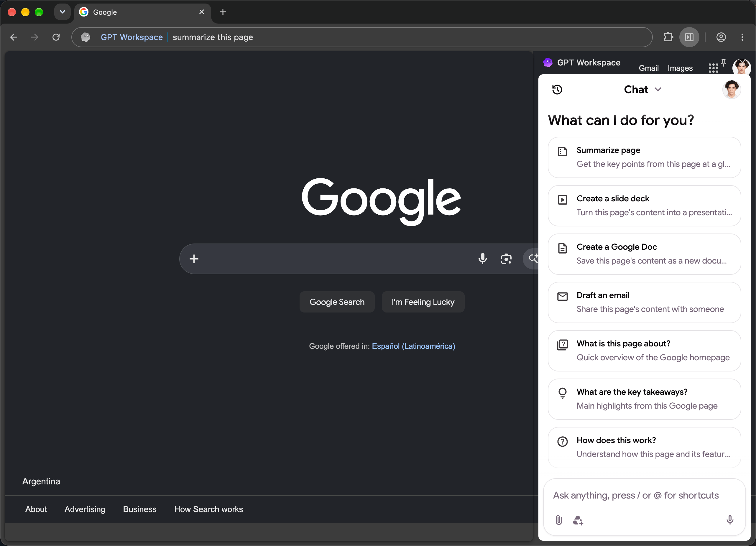Click I'm Feeling Lucky button
The image size is (756, 546).
423,302
